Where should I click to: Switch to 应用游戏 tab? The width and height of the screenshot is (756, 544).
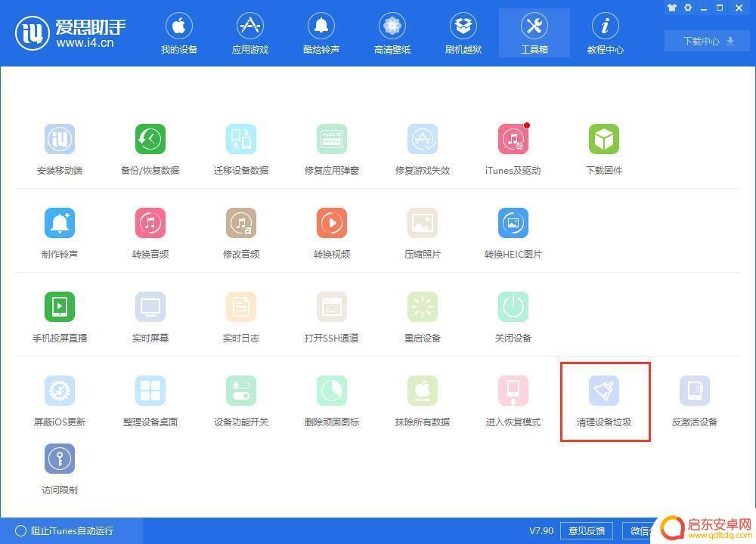[x=249, y=33]
